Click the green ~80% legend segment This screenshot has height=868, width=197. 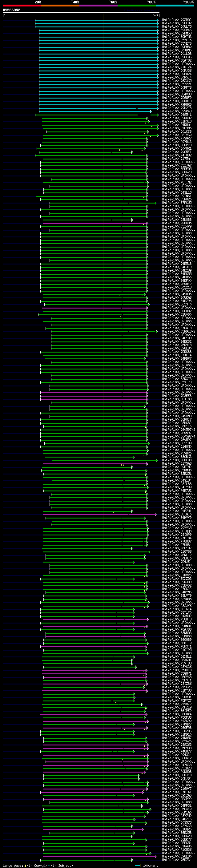pos(137,6)
